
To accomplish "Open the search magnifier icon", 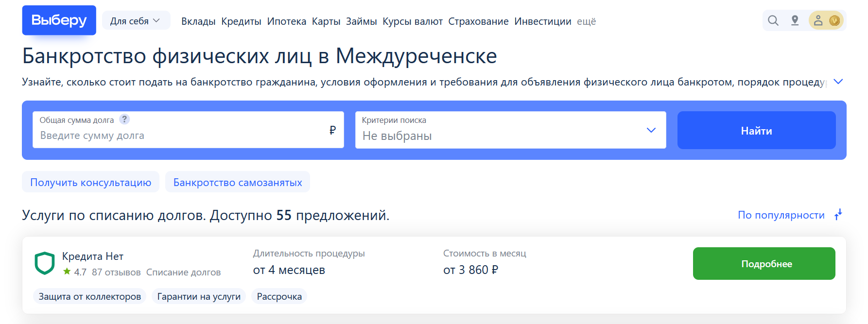I will coord(773,20).
